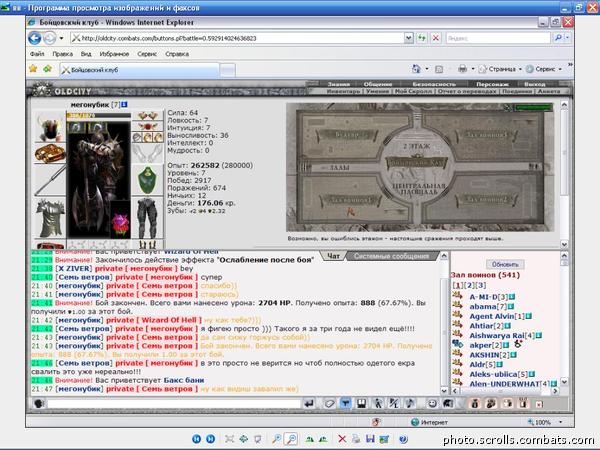Open the Сервис command bar dropdown
Image resolution: width=600 pixels, height=450 pixels.
[543, 69]
